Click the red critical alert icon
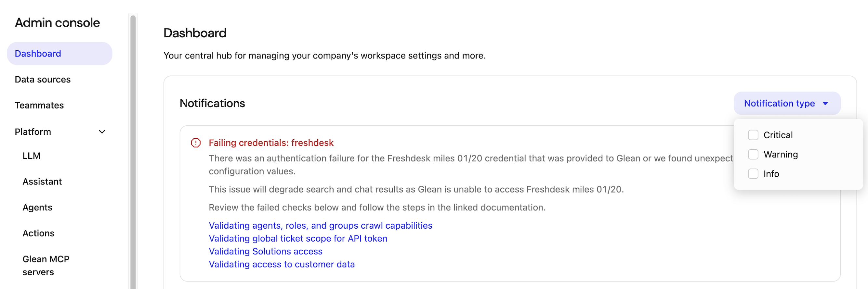 195,143
